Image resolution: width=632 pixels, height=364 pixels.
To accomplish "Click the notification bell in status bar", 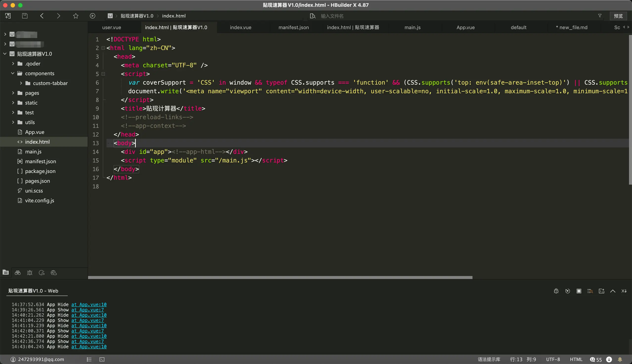I will (620, 360).
